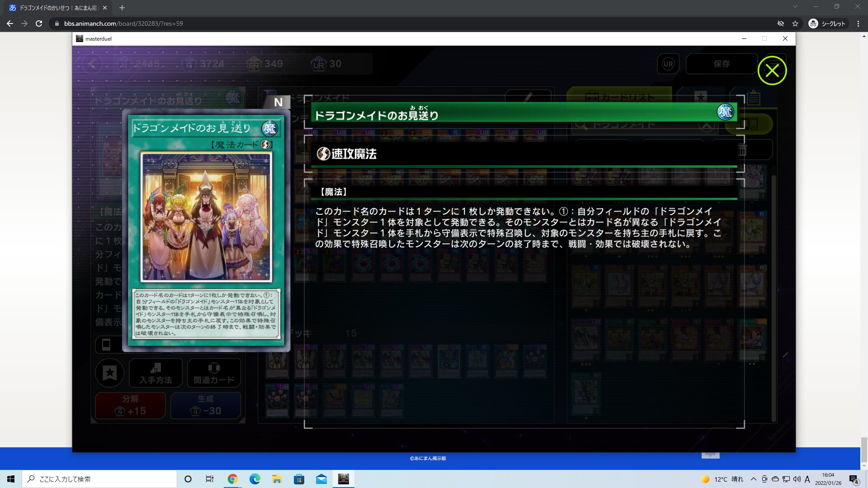This screenshot has width=868, height=488.
Task: Open the Chrome three-dot menu
Action: [x=858, y=23]
